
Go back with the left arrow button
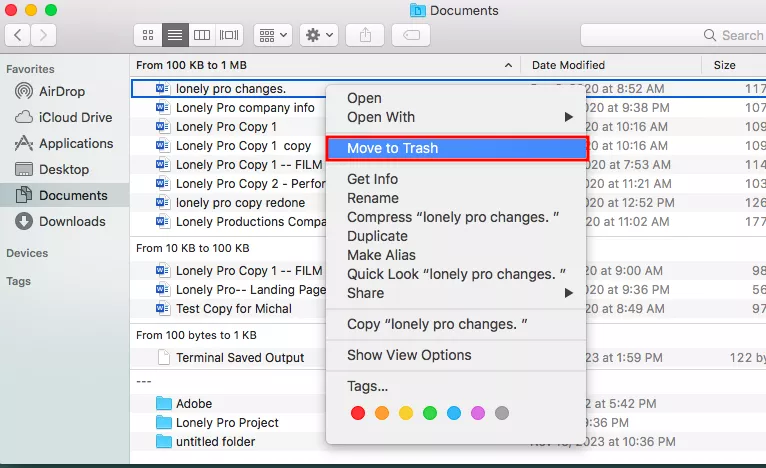pyautogui.click(x=19, y=34)
